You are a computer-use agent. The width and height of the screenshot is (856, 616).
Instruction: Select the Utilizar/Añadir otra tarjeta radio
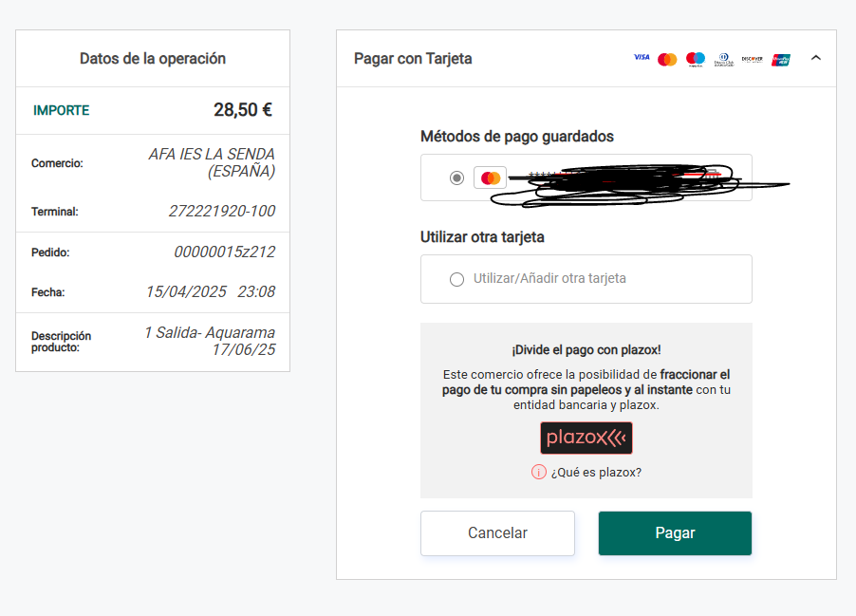[457, 279]
